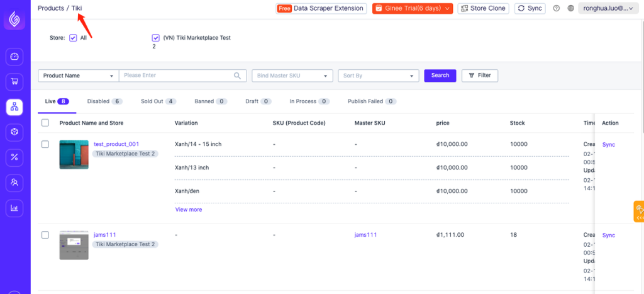Click the stock value 18

[513, 235]
